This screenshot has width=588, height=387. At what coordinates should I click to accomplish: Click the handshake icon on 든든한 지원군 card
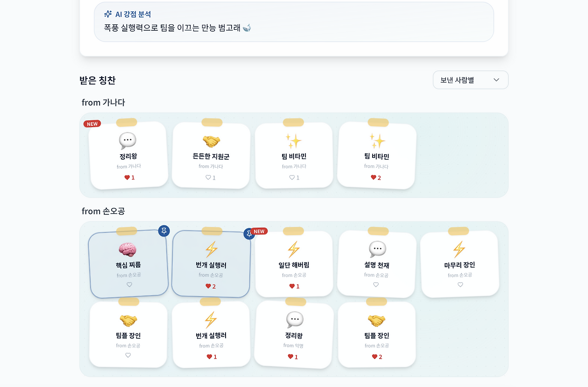click(211, 140)
